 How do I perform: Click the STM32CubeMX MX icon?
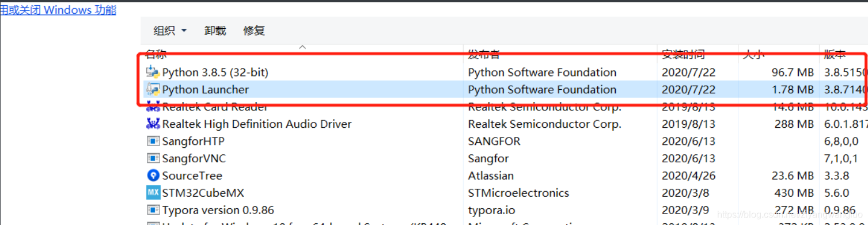[153, 193]
